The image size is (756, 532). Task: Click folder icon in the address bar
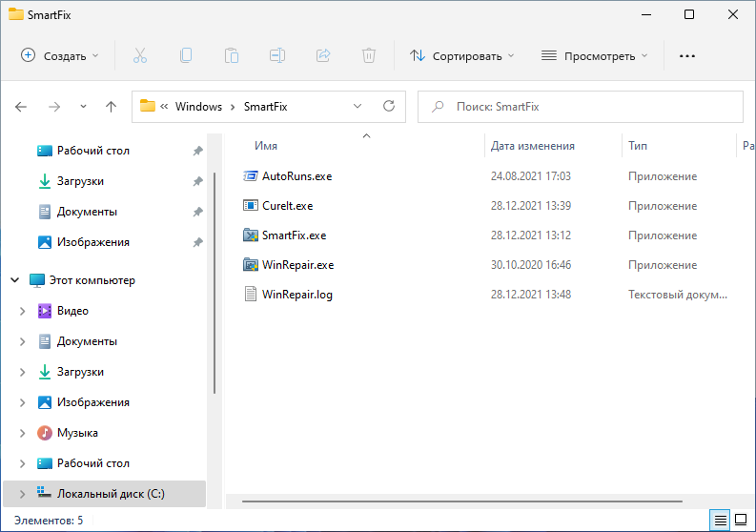(148, 106)
